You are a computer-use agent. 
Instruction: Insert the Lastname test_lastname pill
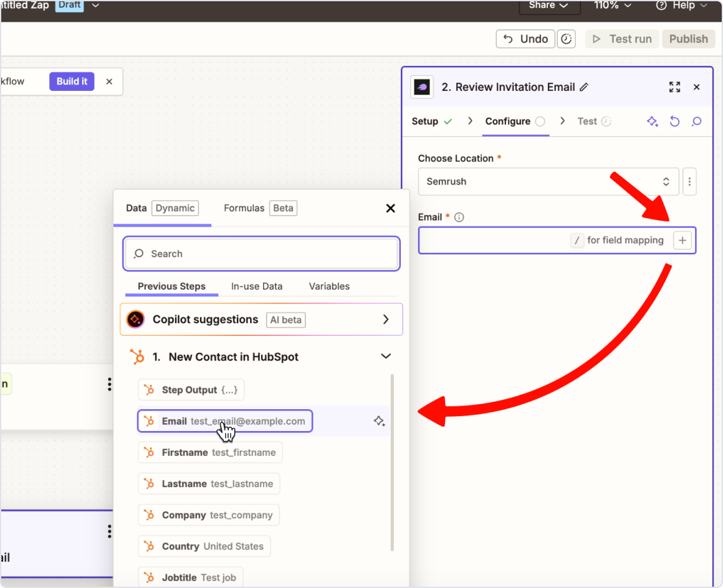coord(209,484)
